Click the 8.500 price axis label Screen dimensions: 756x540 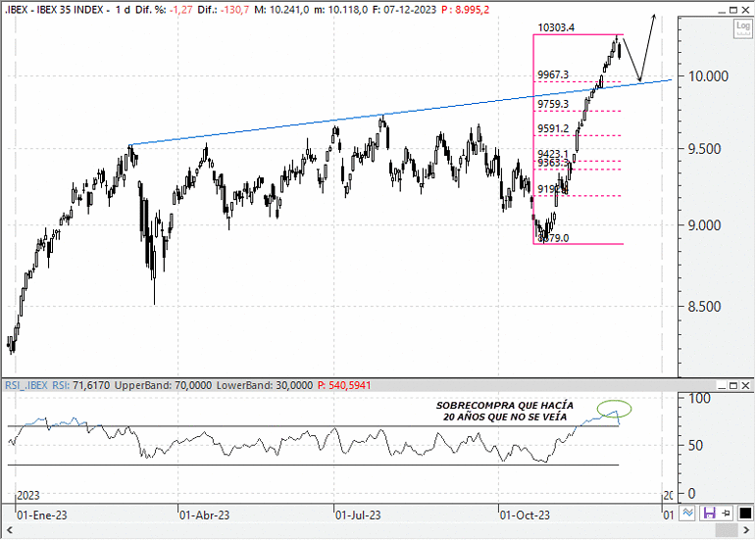coord(704,307)
